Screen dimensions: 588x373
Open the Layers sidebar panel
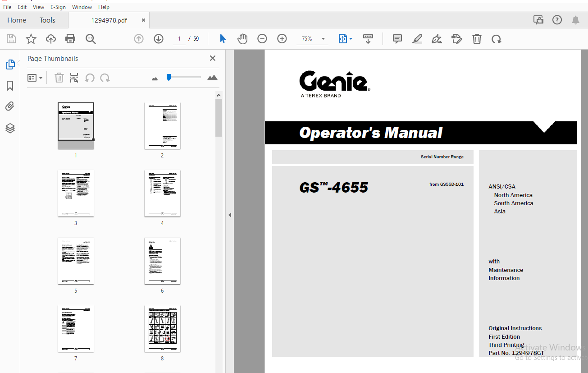[x=10, y=128]
